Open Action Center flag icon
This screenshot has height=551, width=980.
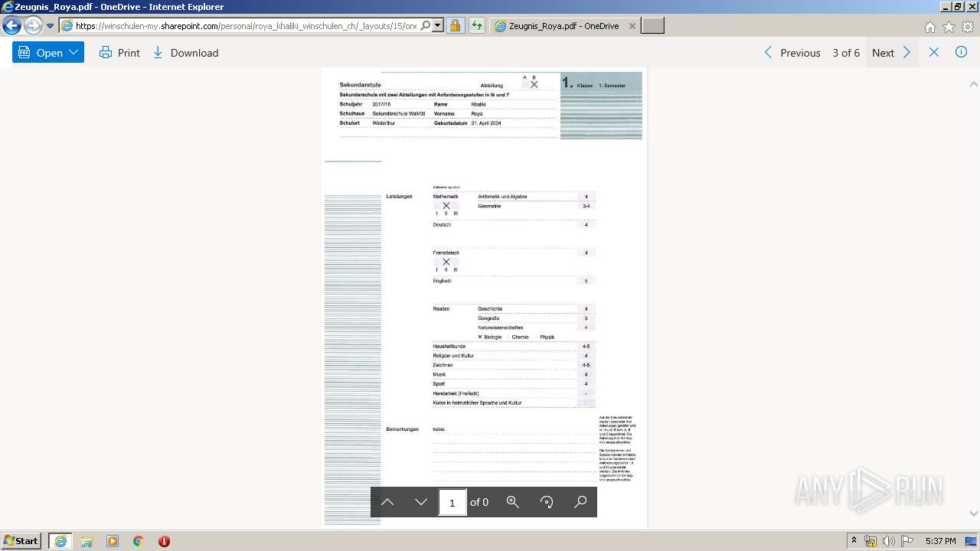click(x=906, y=541)
